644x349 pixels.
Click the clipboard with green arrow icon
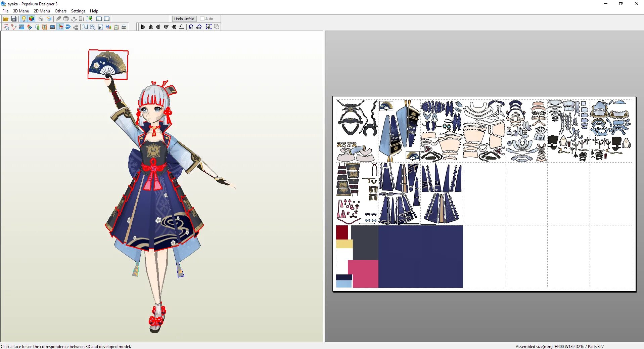[x=116, y=27]
